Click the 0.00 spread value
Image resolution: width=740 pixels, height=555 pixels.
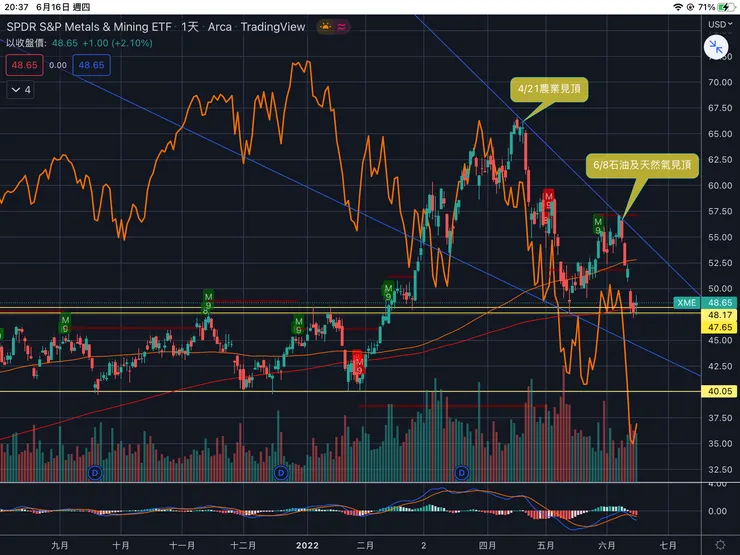[58, 65]
